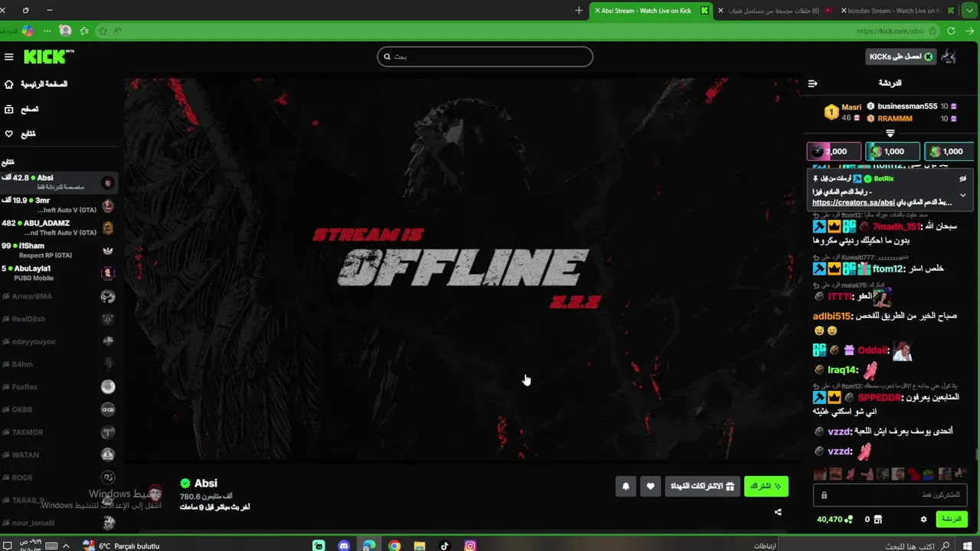
Task: Open browser more options ellipsis
Action: pos(47,31)
